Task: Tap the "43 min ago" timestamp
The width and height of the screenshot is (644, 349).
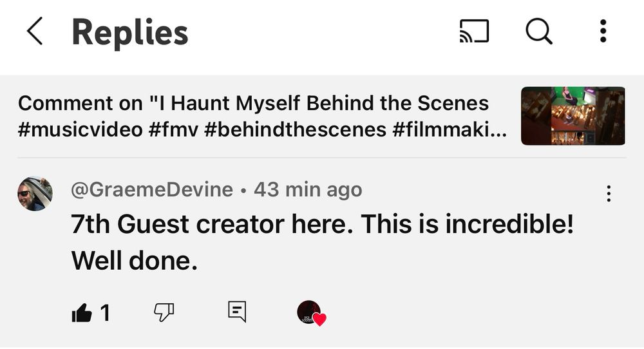Action: point(308,190)
